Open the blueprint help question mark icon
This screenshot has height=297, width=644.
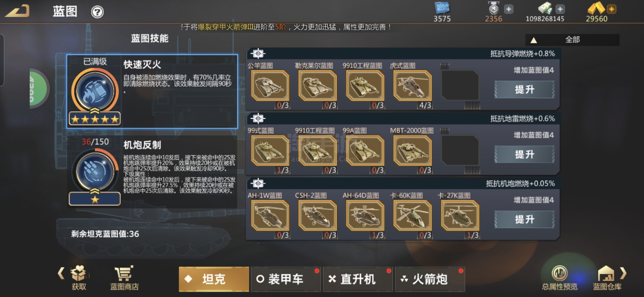coord(97,12)
